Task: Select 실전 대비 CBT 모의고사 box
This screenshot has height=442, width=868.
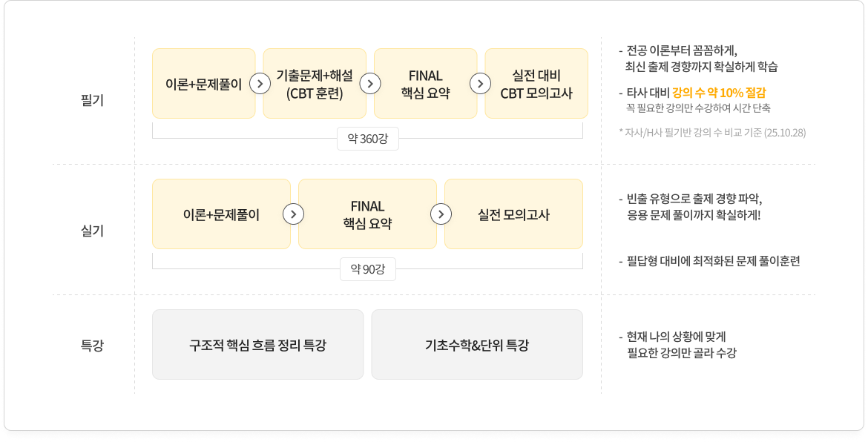Action: click(536, 83)
